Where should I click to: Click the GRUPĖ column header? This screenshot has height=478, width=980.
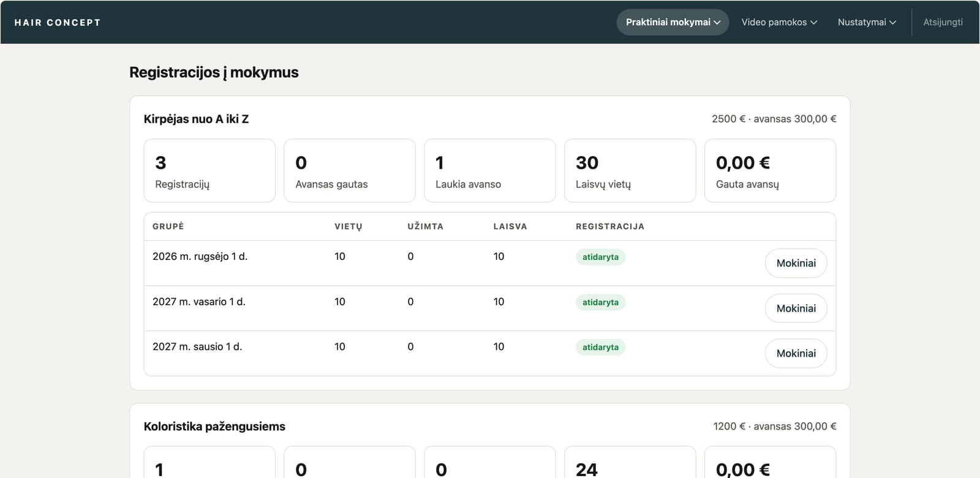coord(168,226)
